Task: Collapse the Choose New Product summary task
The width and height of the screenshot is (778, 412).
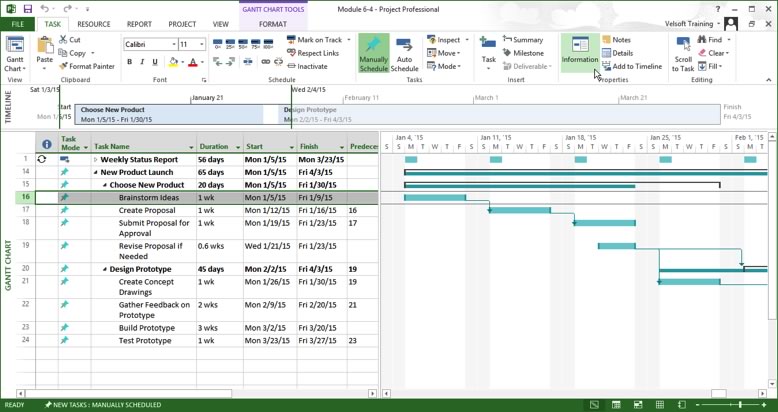Action: click(105, 185)
